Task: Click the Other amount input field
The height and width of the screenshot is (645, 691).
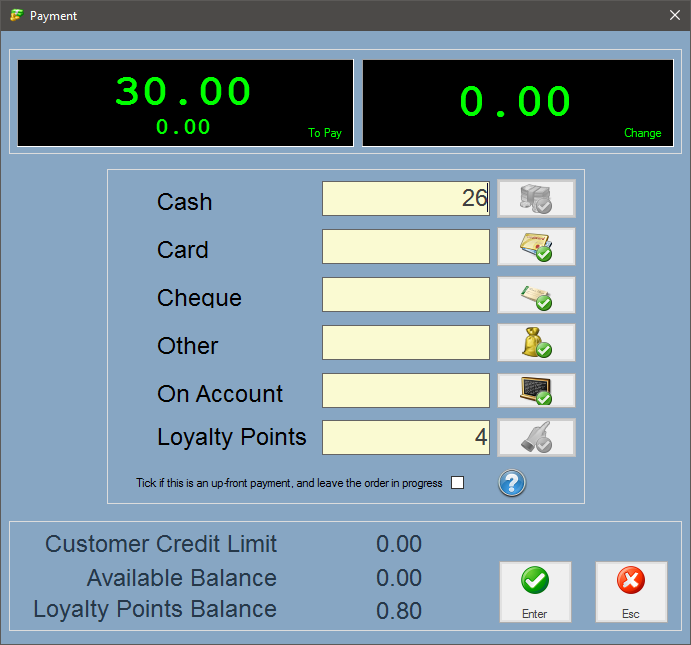Action: tap(405, 343)
